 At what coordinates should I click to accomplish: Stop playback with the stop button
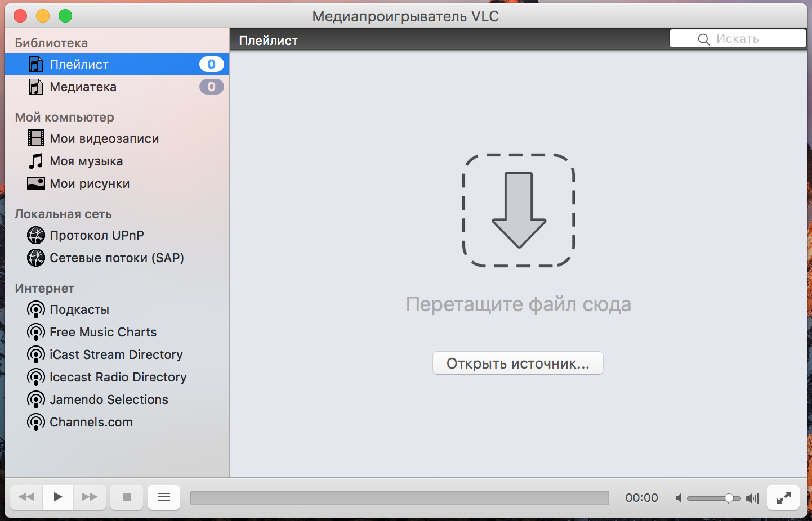click(127, 497)
